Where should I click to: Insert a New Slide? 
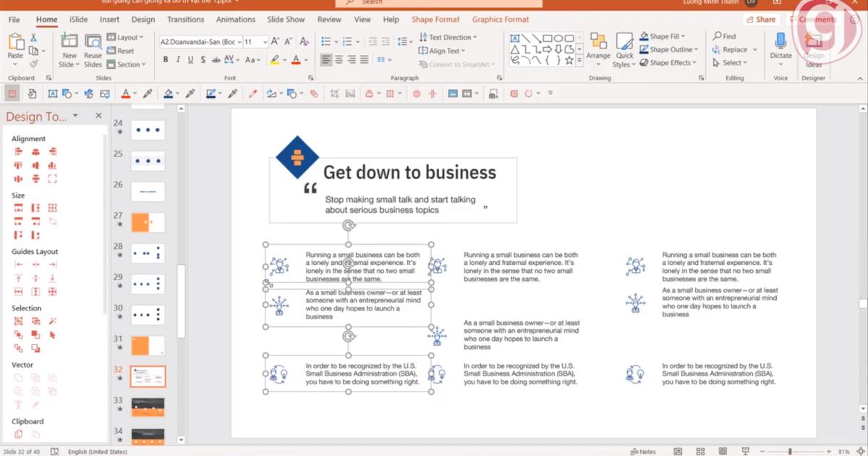69,42
